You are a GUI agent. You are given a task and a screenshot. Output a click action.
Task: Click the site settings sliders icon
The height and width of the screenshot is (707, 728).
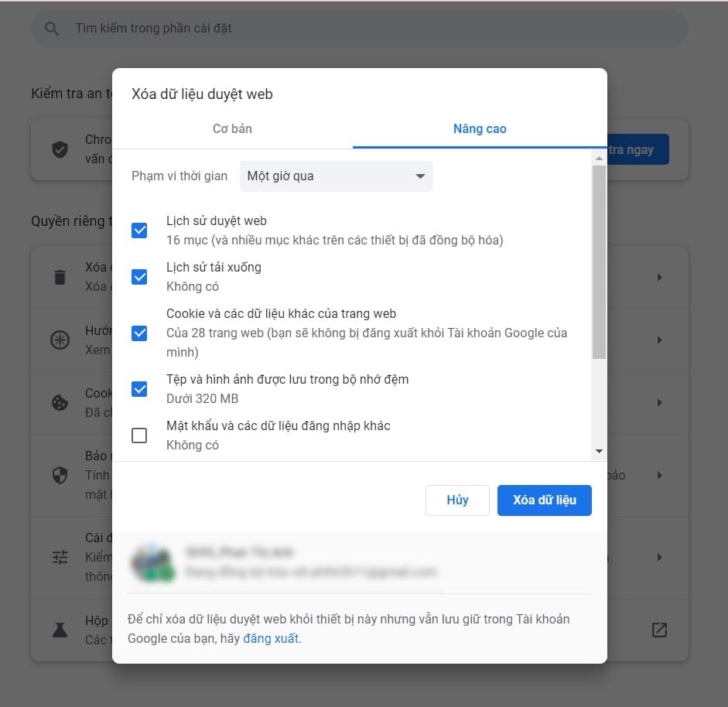pyautogui.click(x=60, y=557)
